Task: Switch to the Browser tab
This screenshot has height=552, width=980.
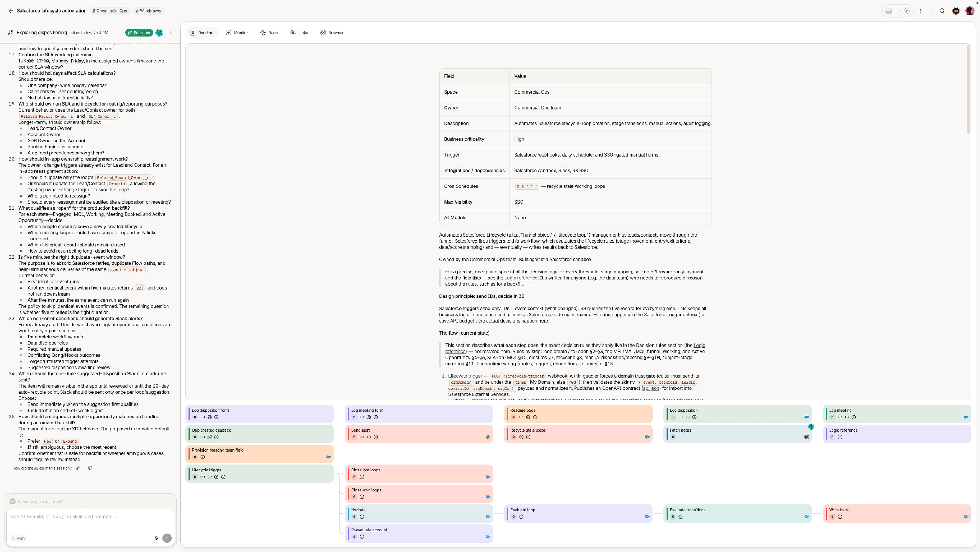Action: click(332, 33)
